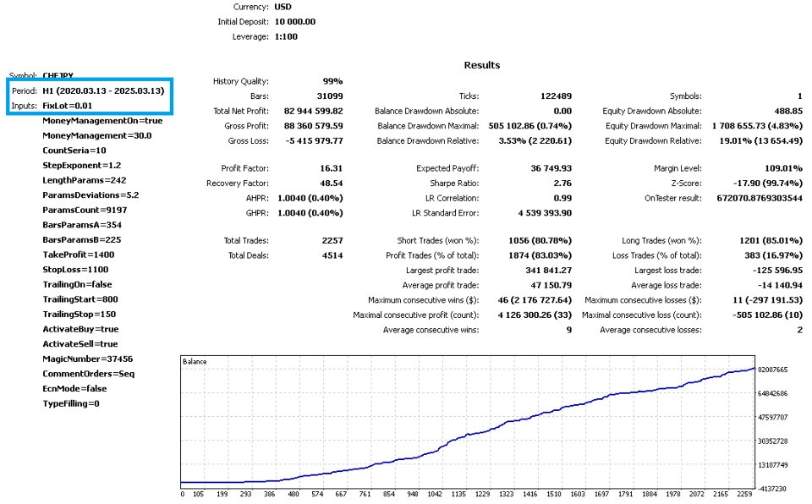
Task: Select the TakeProfit=1400 parameter
Action: 78,255
